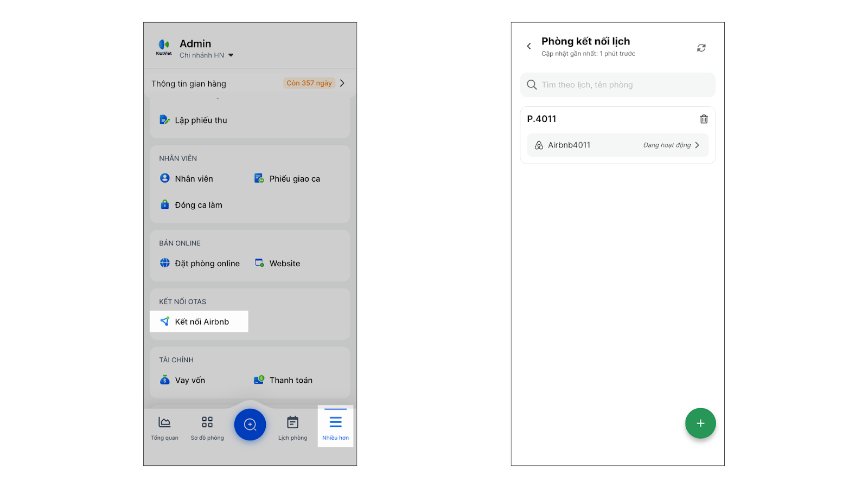Click the calendar and room search field
This screenshot has width=868, height=488.
(617, 85)
